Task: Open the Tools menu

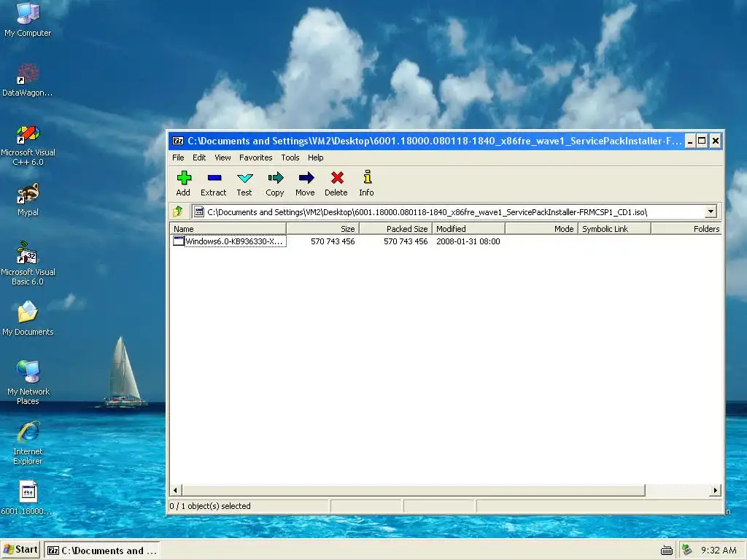Action: (290, 157)
